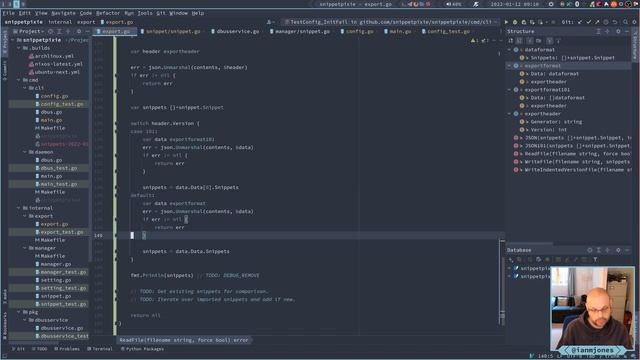Screen dimensions: 640x360
Task: Select ReadFile function in Structure panel
Action: (x=573, y=154)
